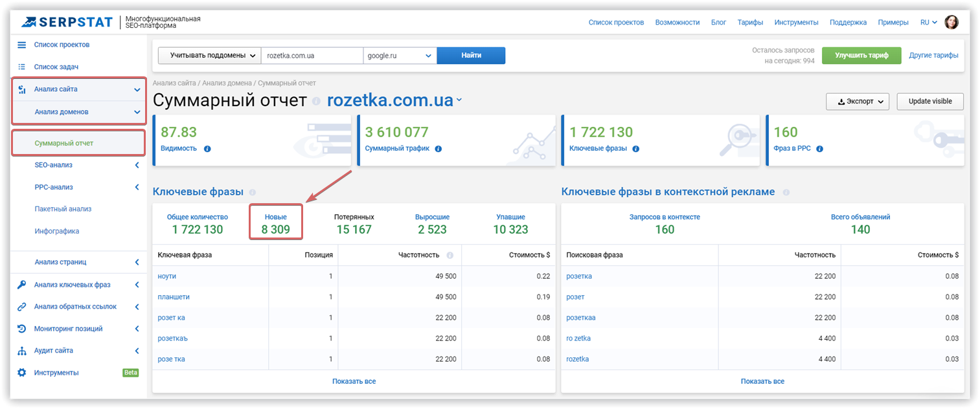Click the Serpstat logo
The height and width of the screenshot is (409, 980).
(67, 22)
